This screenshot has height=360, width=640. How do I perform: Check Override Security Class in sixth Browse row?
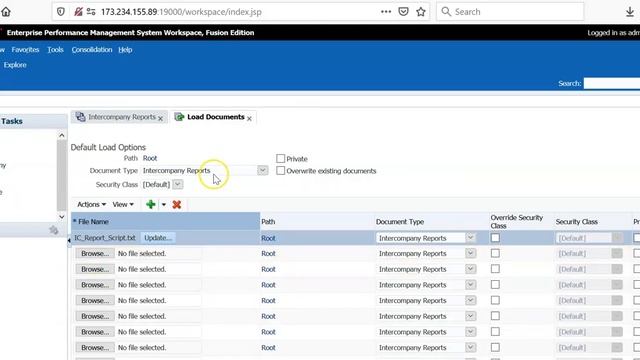tap(495, 332)
